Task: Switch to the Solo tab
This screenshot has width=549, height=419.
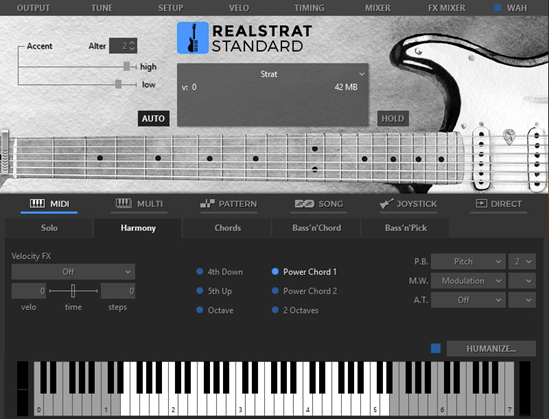Action: pyautogui.click(x=49, y=228)
